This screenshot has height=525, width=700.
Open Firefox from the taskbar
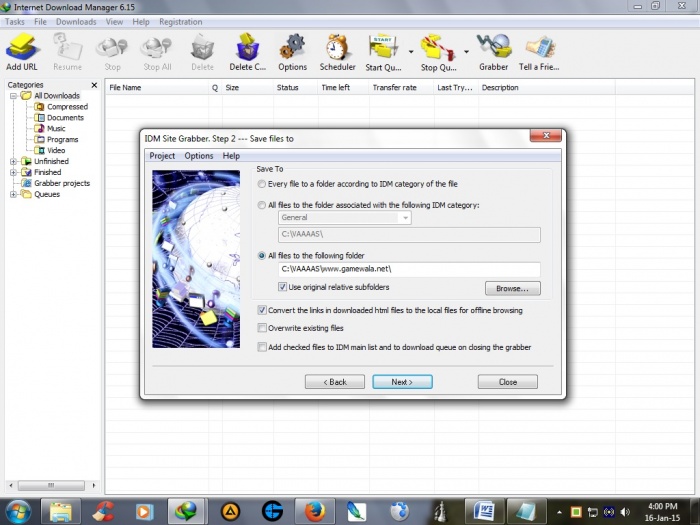coord(315,511)
